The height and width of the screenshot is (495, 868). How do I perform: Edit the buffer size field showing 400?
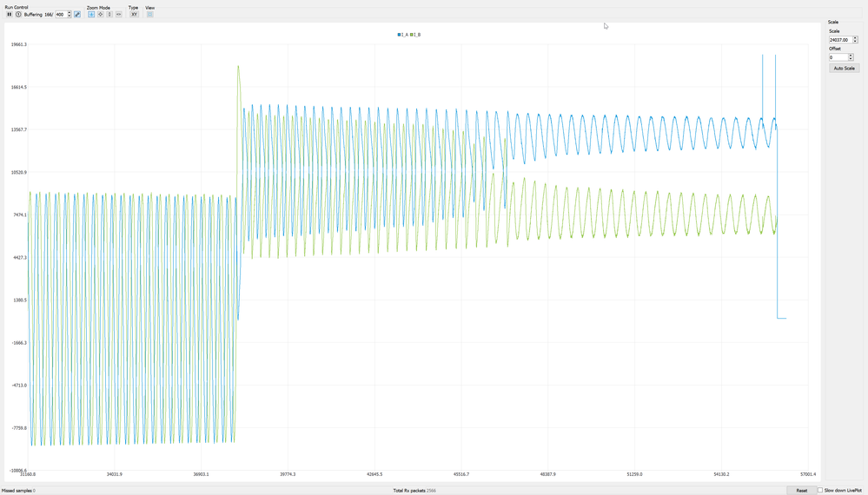point(62,15)
